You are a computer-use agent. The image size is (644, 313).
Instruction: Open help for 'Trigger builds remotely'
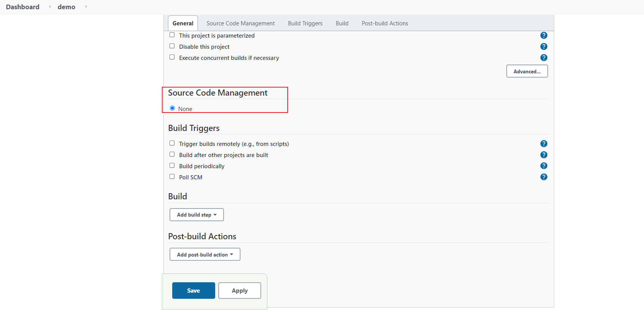pos(544,144)
